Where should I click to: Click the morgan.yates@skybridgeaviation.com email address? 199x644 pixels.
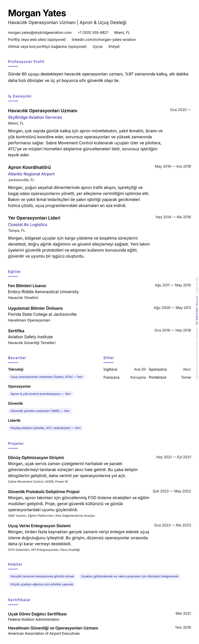coord(40,32)
